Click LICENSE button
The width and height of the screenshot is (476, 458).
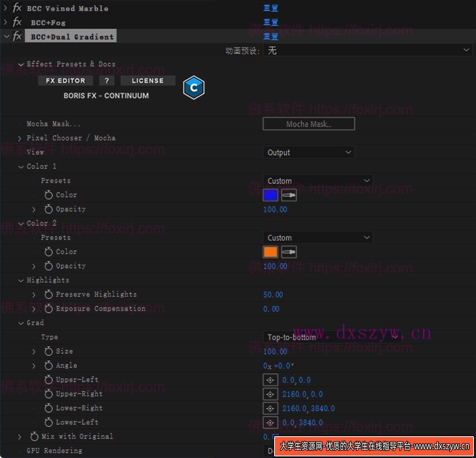point(148,80)
